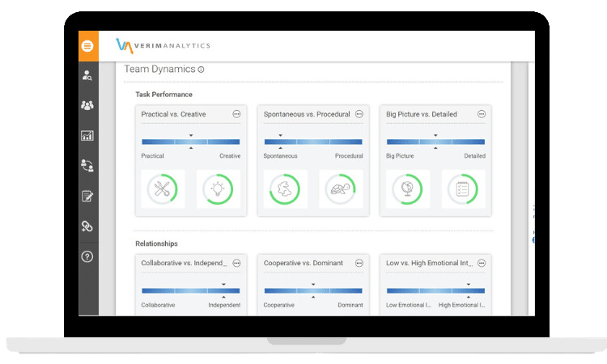
Task: Click the people swap sidebar icon
Action: tap(87, 166)
